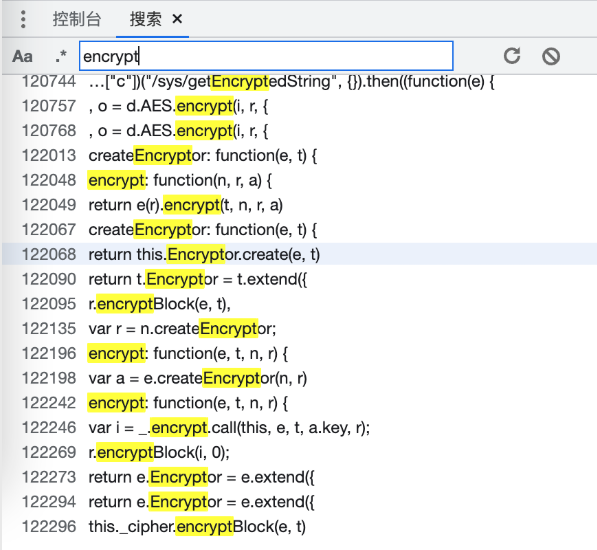Open result line 122196 encrypt: function(e, t, n, r)
597x550 pixels.
coord(299,354)
